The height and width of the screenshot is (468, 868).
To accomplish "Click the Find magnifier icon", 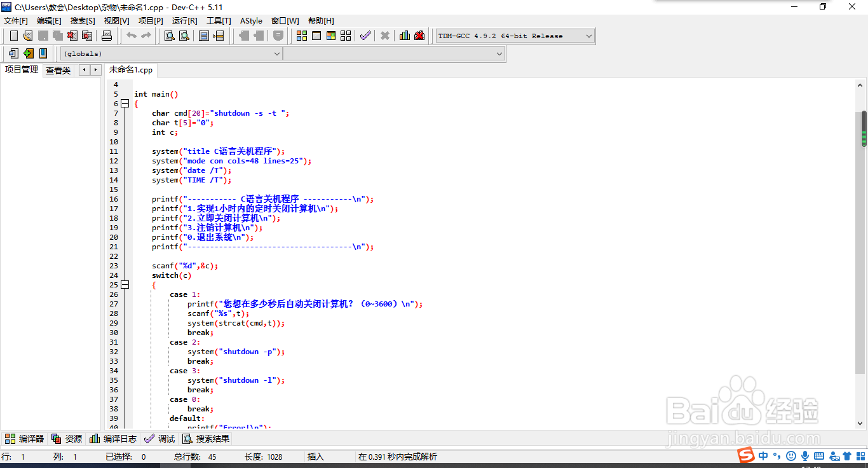I will point(170,36).
